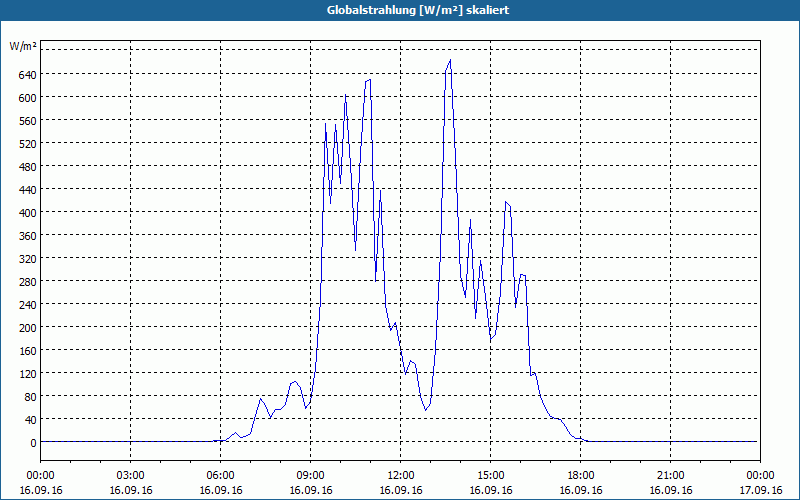Click the "16.09.16" date under 03:00
The height and width of the screenshot is (500, 800).
coord(131,490)
